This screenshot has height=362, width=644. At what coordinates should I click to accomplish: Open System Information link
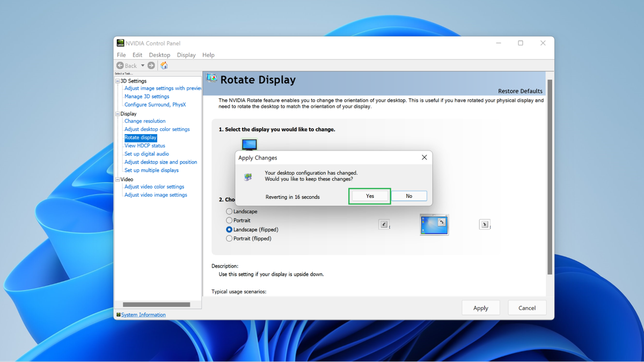point(142,314)
